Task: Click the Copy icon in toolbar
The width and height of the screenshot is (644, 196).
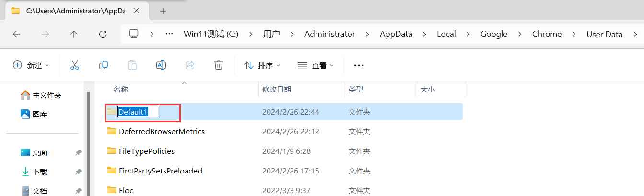Action: coord(104,65)
